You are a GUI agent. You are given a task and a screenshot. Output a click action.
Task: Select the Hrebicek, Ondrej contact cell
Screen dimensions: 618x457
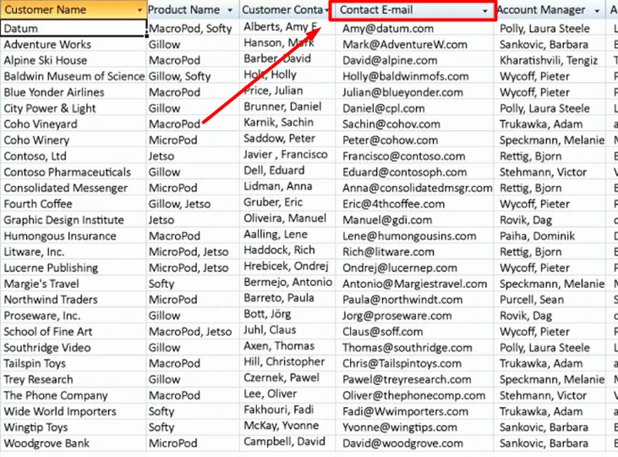[287, 266]
